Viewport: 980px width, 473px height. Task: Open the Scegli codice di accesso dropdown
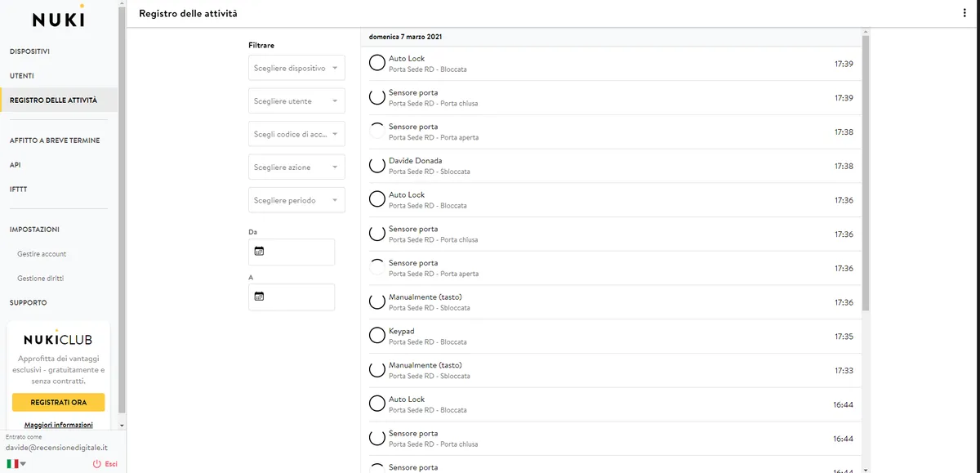click(x=296, y=134)
